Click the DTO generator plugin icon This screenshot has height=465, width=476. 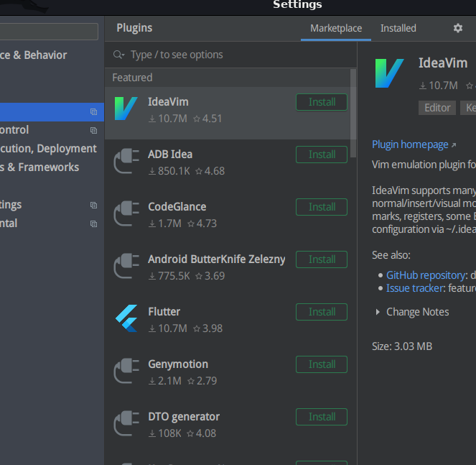click(x=126, y=423)
